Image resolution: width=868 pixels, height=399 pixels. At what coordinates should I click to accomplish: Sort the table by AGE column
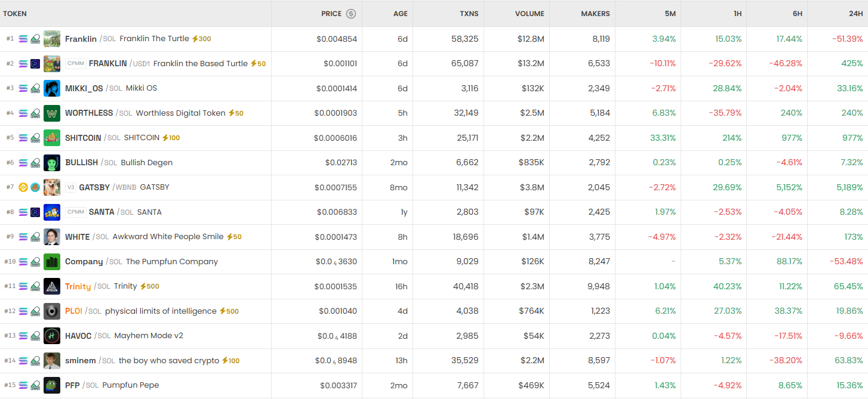[400, 14]
